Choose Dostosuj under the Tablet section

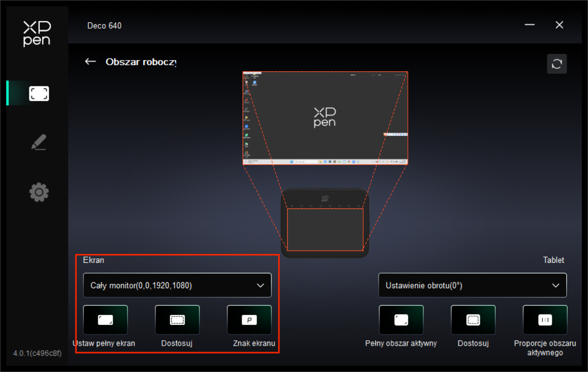tap(473, 320)
